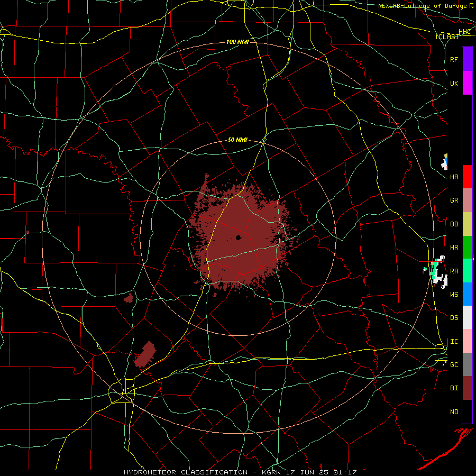Viewport: 476px width, 476px height.
Task: Click the RF legend label
Action: point(454,59)
